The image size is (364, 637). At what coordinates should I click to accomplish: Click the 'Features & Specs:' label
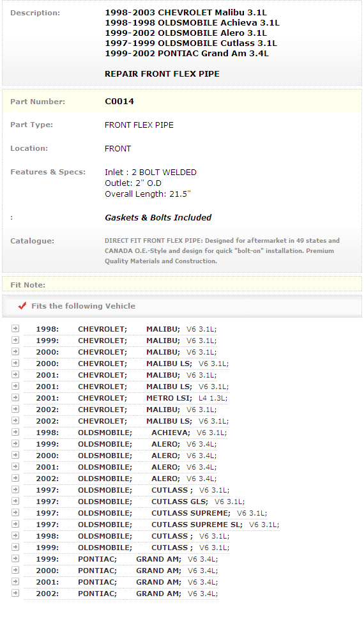[48, 172]
